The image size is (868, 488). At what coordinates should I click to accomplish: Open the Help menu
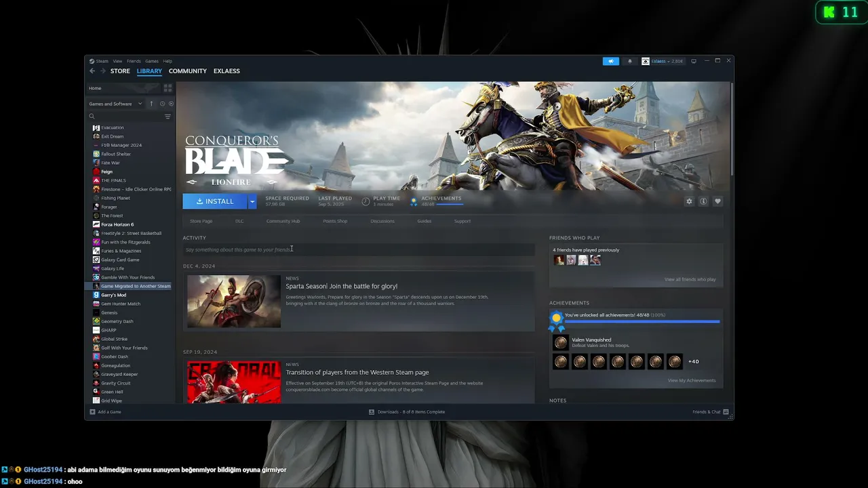pos(167,61)
